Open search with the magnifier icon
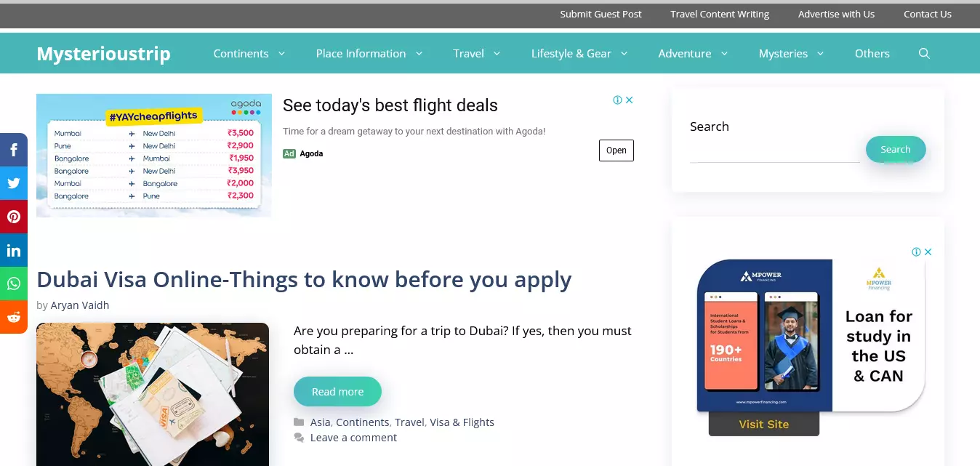Viewport: 980px width, 466px height. [924, 53]
